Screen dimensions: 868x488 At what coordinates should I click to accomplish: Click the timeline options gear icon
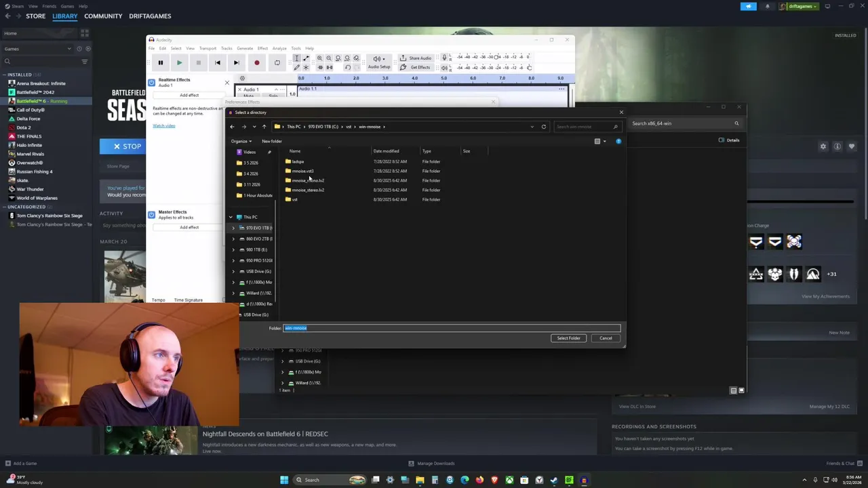tap(242, 78)
